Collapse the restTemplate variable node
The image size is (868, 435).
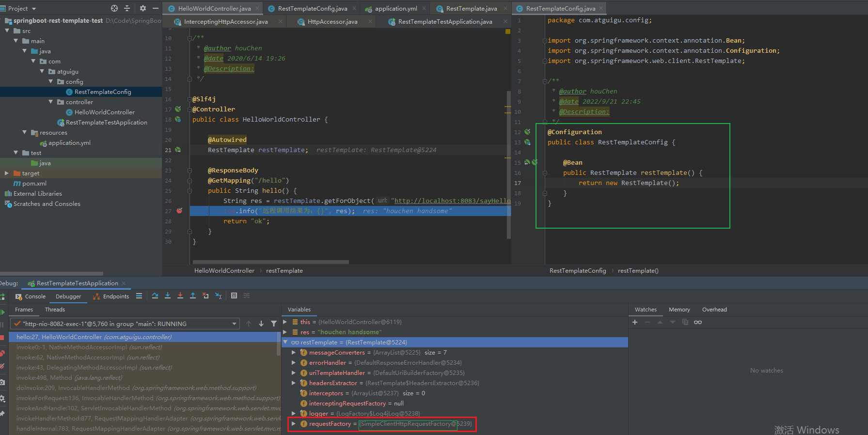[285, 342]
